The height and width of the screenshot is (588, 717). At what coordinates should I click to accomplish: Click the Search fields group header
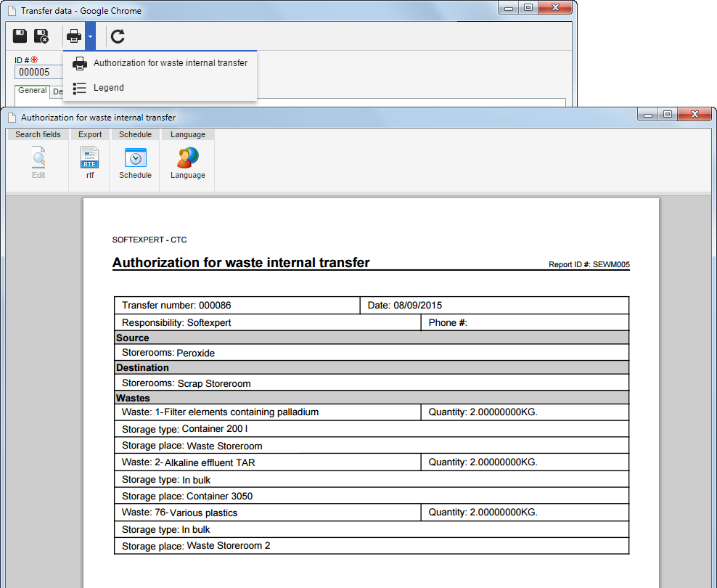[x=38, y=134]
